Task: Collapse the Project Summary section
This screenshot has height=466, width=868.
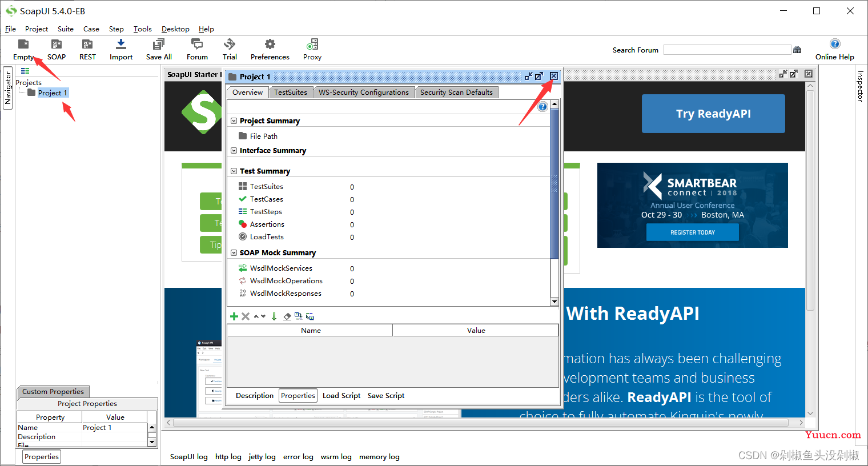Action: [234, 121]
